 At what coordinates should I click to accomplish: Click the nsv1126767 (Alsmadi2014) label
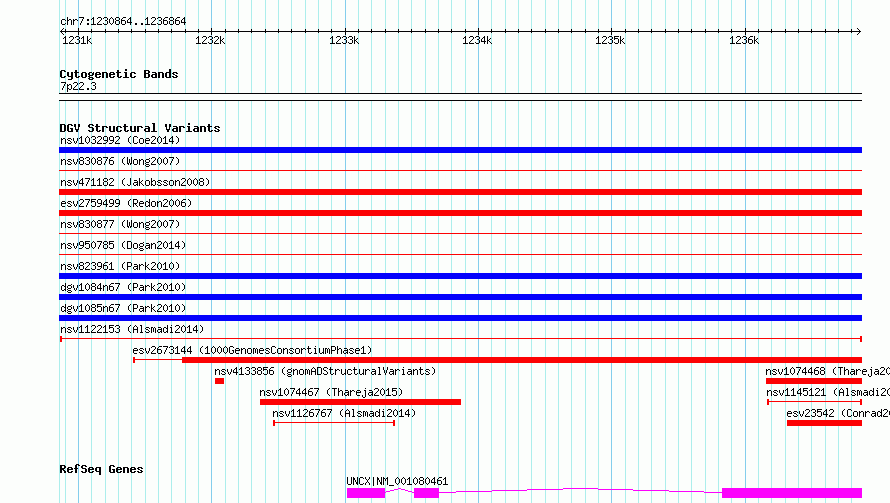tap(343, 413)
